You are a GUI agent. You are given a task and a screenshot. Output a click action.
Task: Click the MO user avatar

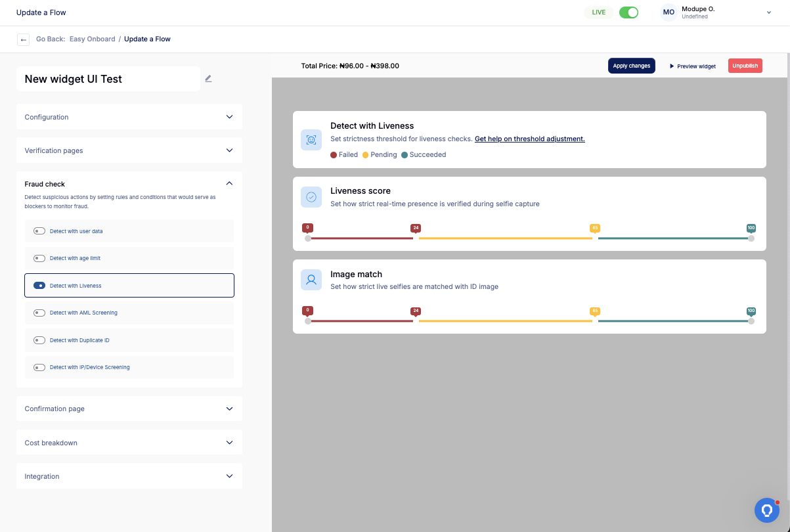click(669, 12)
